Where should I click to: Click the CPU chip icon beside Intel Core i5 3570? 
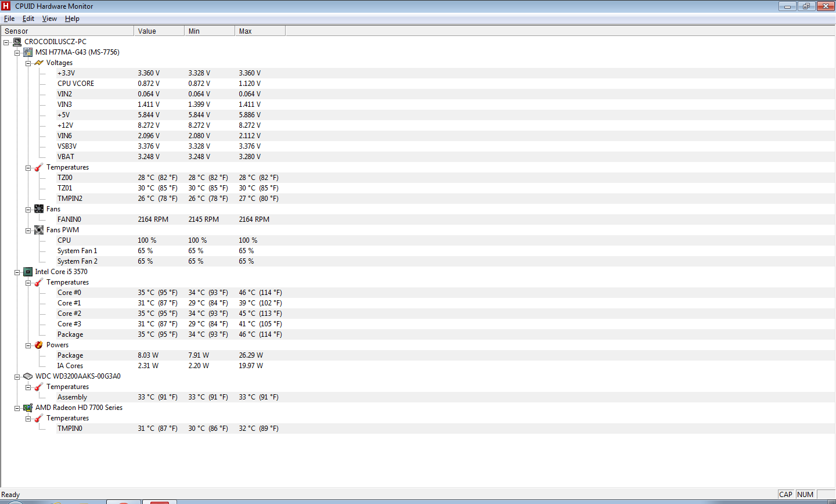(28, 272)
